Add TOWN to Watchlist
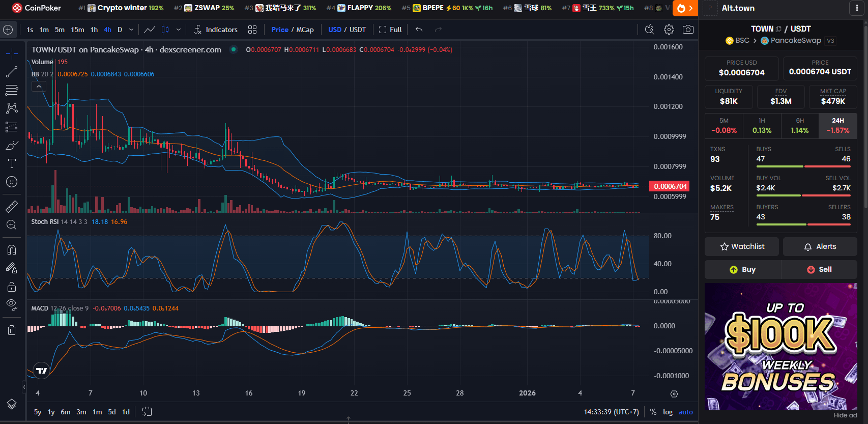The height and width of the screenshot is (424, 868). [x=742, y=246]
